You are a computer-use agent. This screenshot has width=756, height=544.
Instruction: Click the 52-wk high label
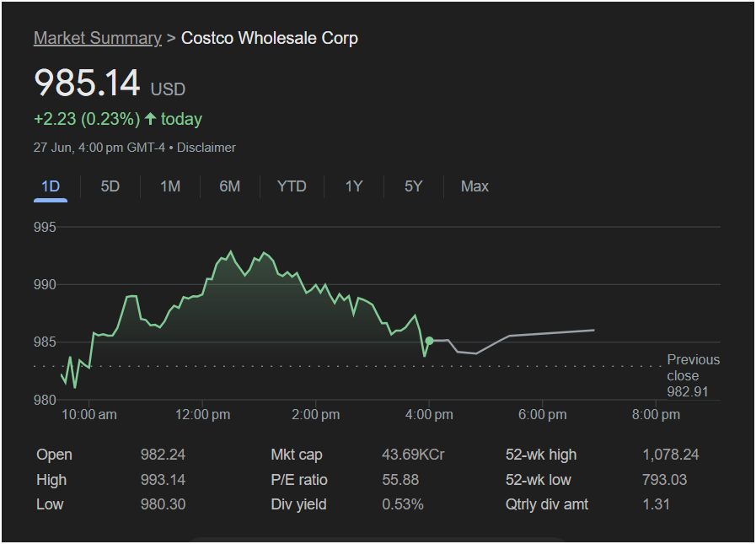click(541, 455)
